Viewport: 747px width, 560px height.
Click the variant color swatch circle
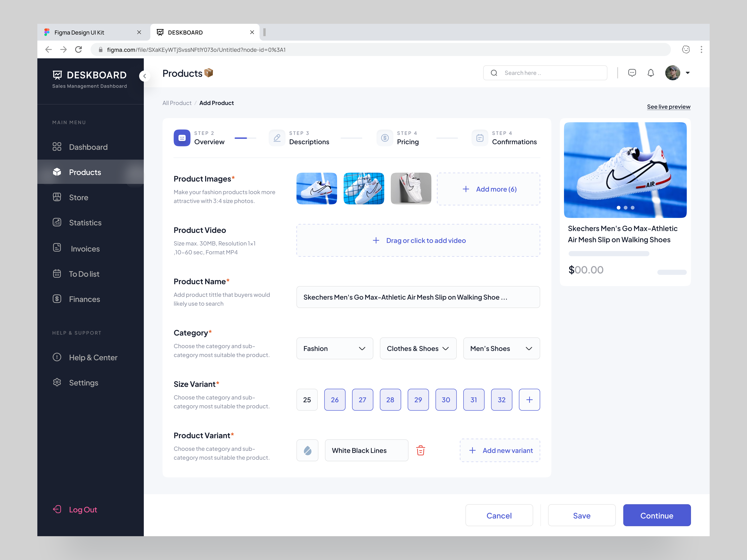[x=307, y=450]
